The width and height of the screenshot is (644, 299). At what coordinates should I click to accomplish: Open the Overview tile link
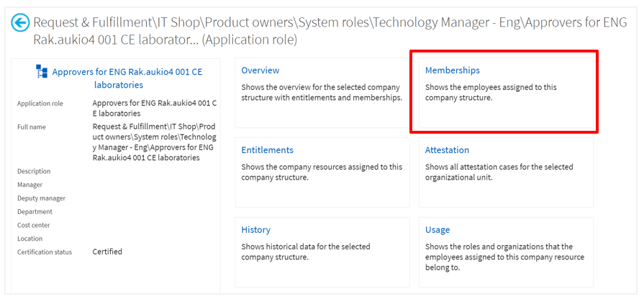click(260, 70)
